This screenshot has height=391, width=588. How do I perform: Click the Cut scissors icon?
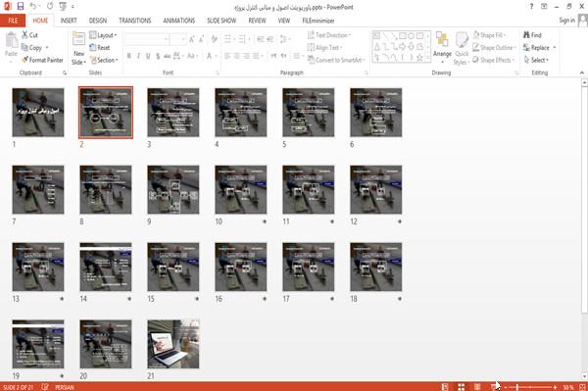[x=24, y=35]
